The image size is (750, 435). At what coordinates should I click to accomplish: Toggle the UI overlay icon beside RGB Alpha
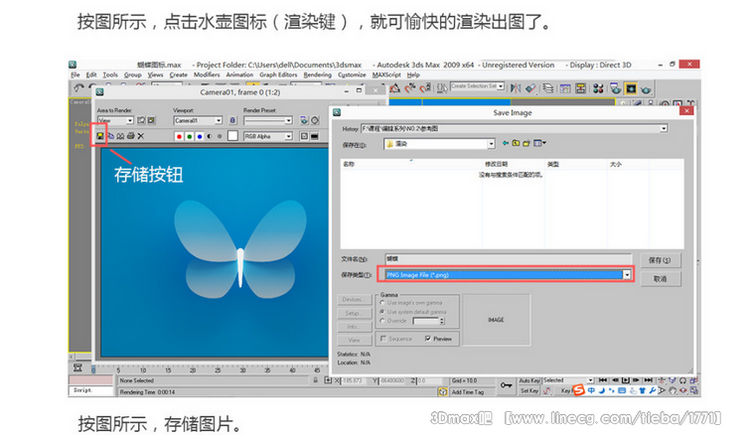pyautogui.click(x=304, y=136)
